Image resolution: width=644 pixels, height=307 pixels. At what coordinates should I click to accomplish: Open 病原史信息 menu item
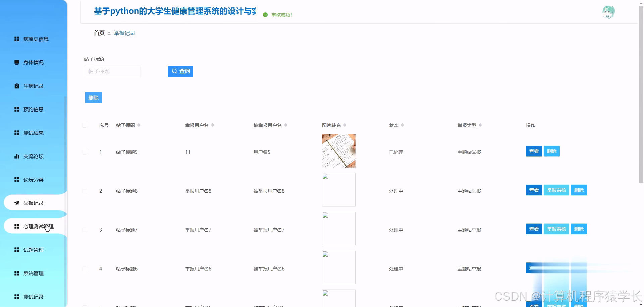[x=34, y=39]
